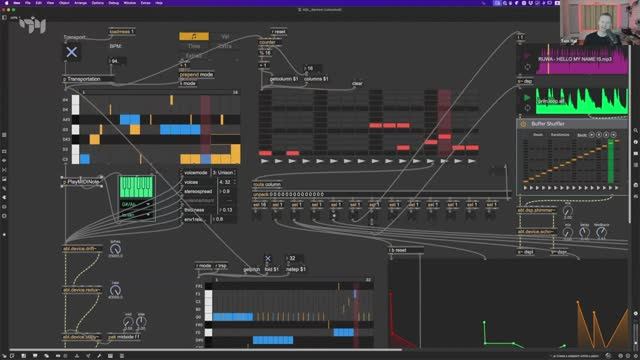Click the number box 16 above columns $1

312,69
